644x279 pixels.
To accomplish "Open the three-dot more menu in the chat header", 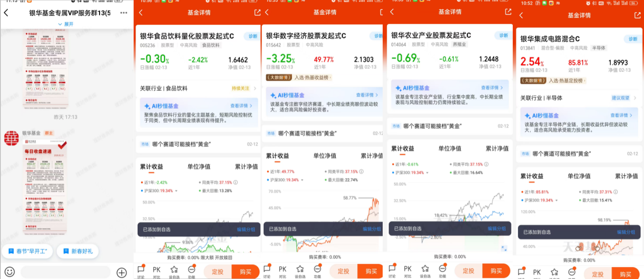I will pos(124,13).
